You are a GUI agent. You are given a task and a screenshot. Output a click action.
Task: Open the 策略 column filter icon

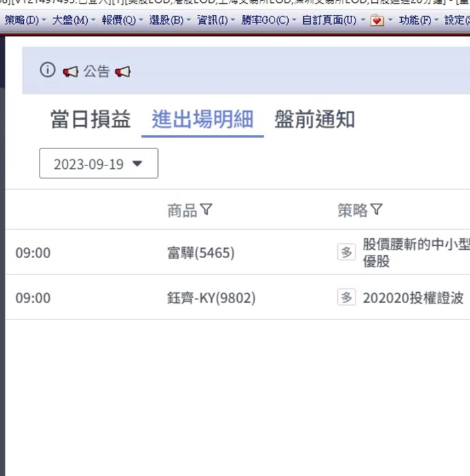coord(376,210)
